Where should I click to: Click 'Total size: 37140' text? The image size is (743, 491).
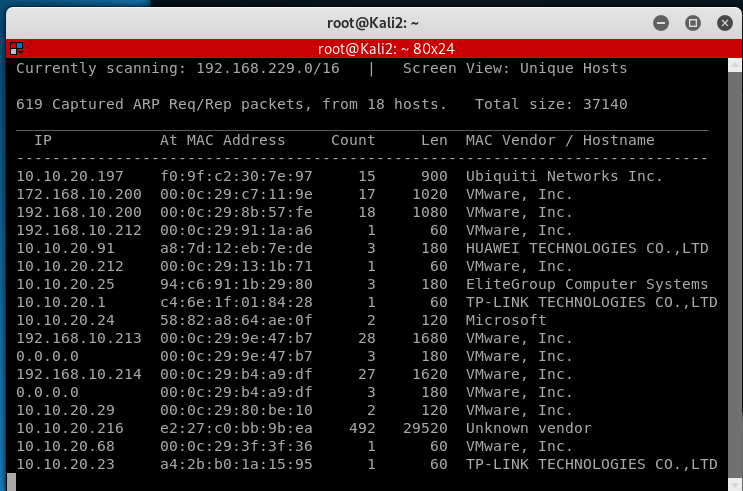pos(551,104)
